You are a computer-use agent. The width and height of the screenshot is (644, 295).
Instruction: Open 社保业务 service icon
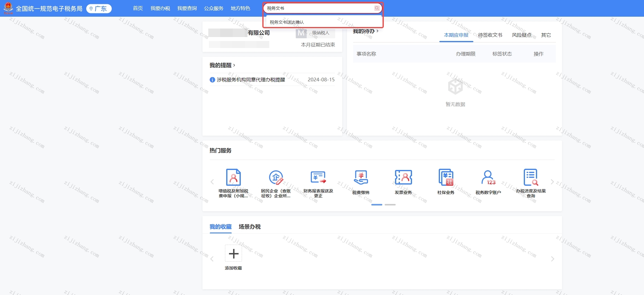446,177
